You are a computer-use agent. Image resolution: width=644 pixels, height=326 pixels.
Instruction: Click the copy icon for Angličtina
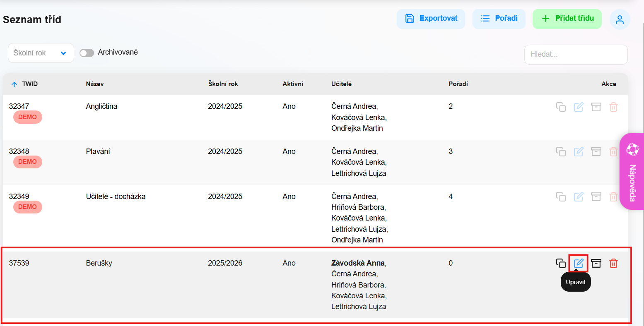click(561, 107)
